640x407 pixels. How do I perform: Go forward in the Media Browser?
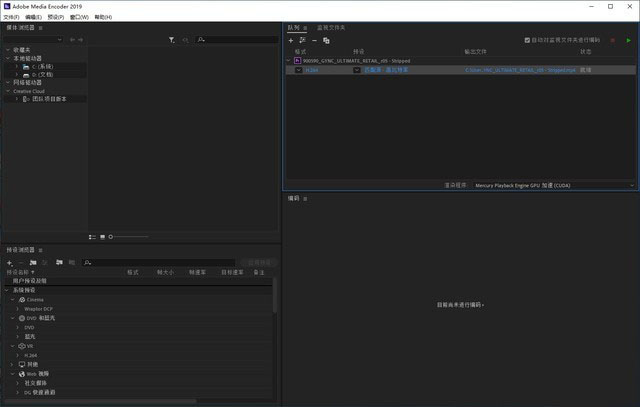[80, 40]
